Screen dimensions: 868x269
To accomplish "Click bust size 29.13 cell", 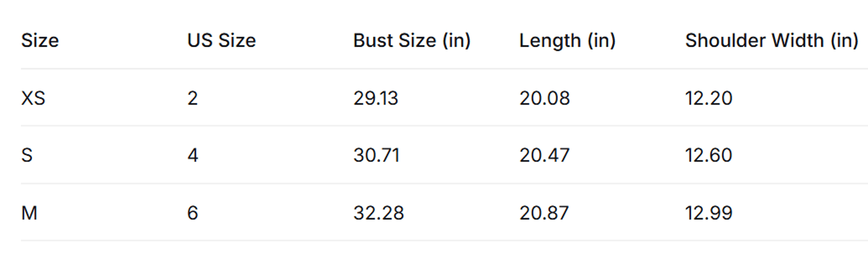I will (x=376, y=98).
